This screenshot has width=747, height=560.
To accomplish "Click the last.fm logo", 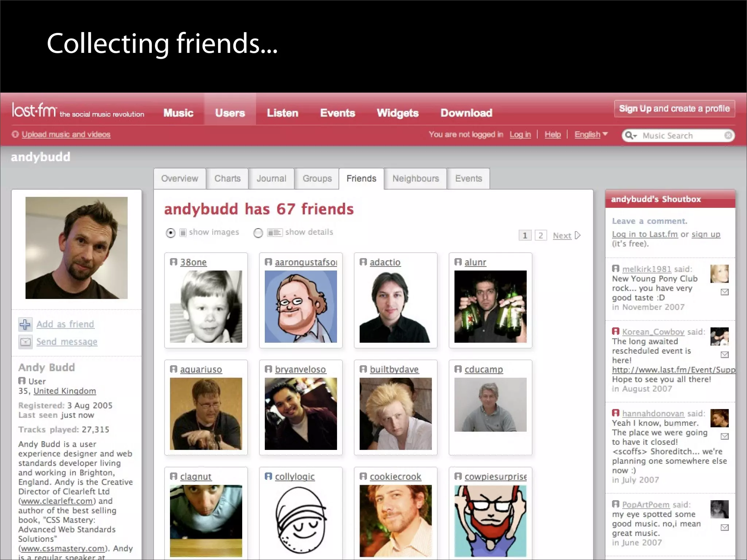I will tap(34, 110).
